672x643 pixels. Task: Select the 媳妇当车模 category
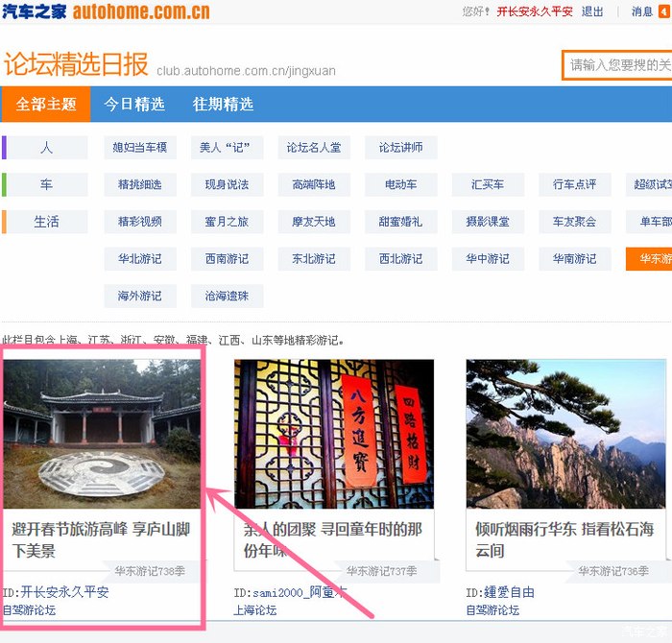[139, 148]
